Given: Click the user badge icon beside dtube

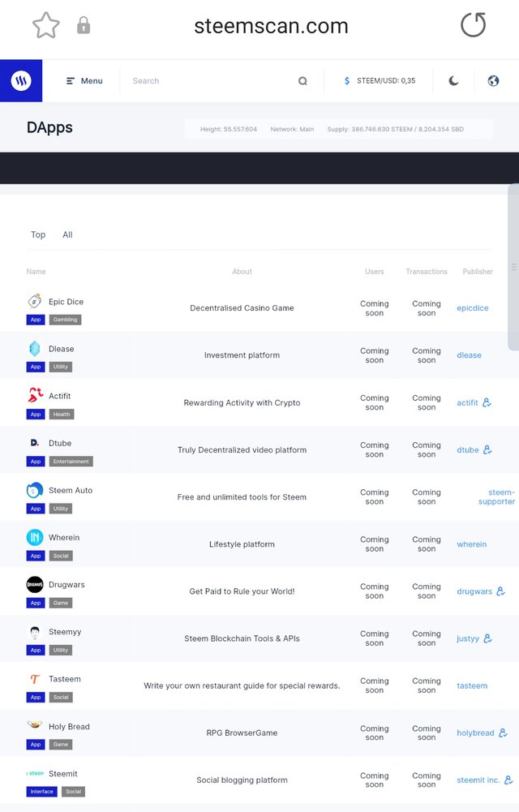Looking at the screenshot, I should click(487, 450).
